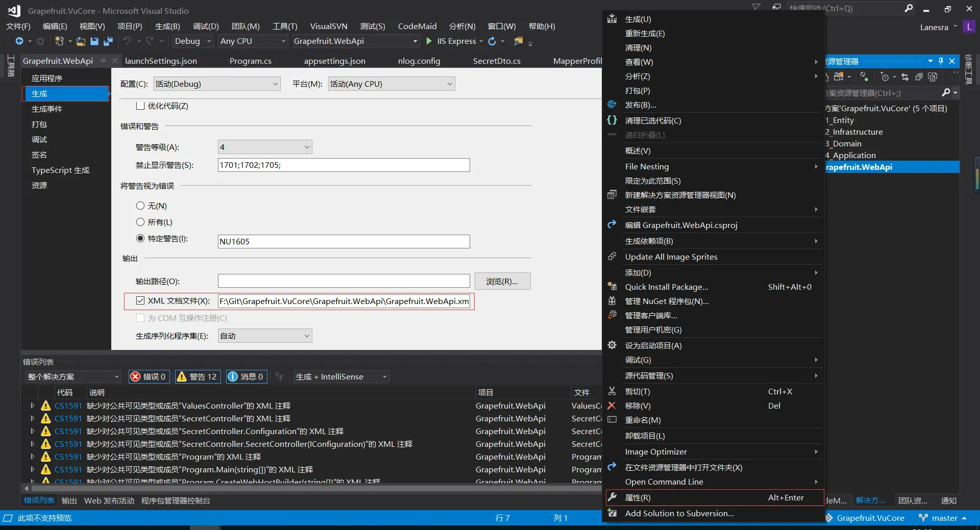Click the Save icon in the toolbar
980x530 pixels.
coord(94,41)
